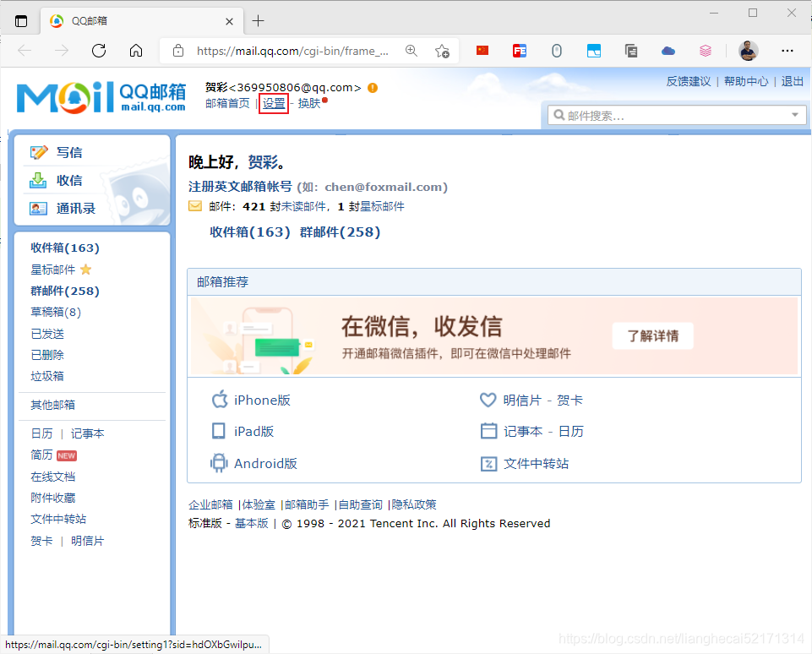Screen dimensions: 812x654
Task: Open the zoom magnifier in address bar
Action: [411, 51]
